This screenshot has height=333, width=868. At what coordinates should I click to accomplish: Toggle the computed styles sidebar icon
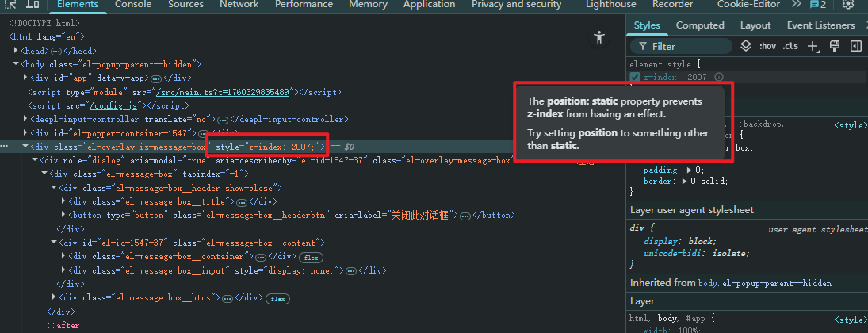(856, 46)
